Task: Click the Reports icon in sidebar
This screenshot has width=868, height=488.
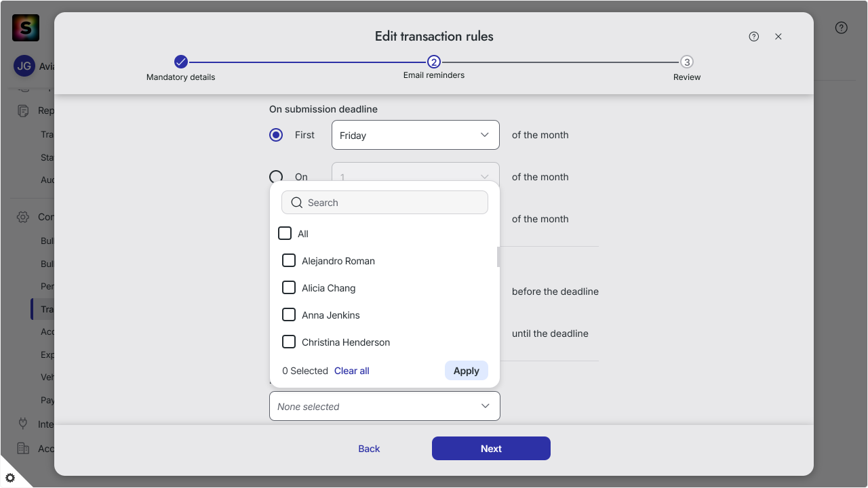Action: pos(23,110)
